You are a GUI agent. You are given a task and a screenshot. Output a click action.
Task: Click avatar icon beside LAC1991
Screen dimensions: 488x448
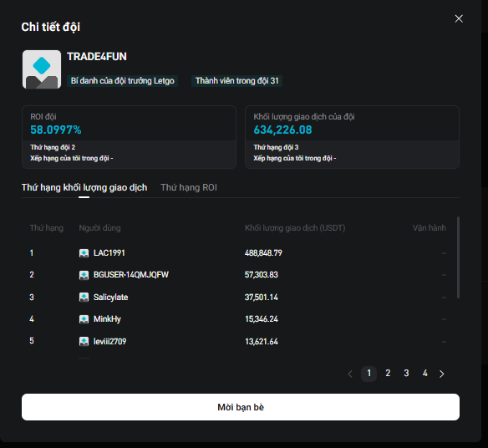84,253
